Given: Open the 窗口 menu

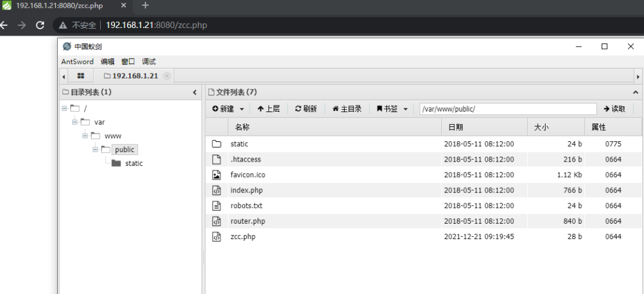Looking at the screenshot, I should click(x=128, y=61).
